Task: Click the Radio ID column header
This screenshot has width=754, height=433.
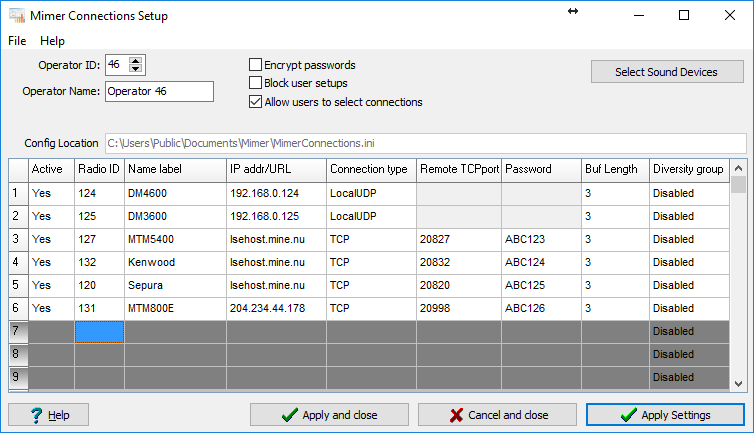Action: click(x=100, y=169)
